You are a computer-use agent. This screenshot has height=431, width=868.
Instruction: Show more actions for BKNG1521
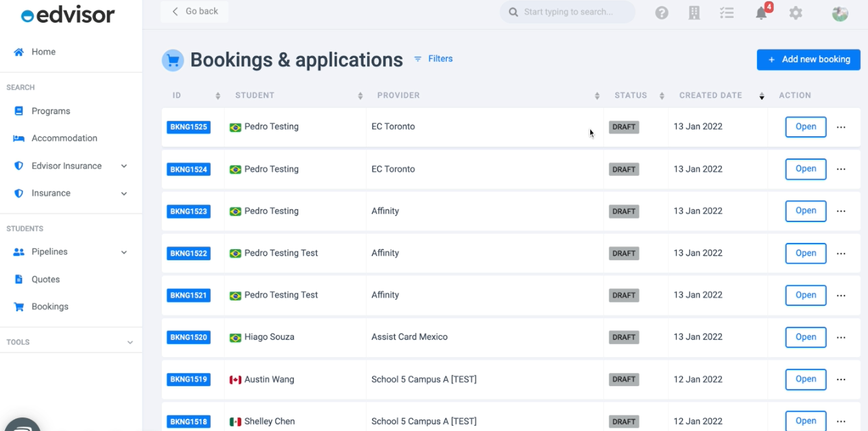coord(841,295)
